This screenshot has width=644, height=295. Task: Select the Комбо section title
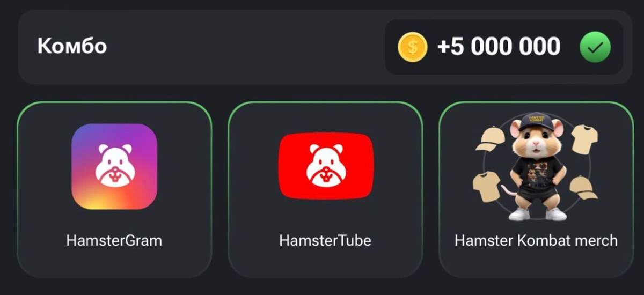point(72,47)
